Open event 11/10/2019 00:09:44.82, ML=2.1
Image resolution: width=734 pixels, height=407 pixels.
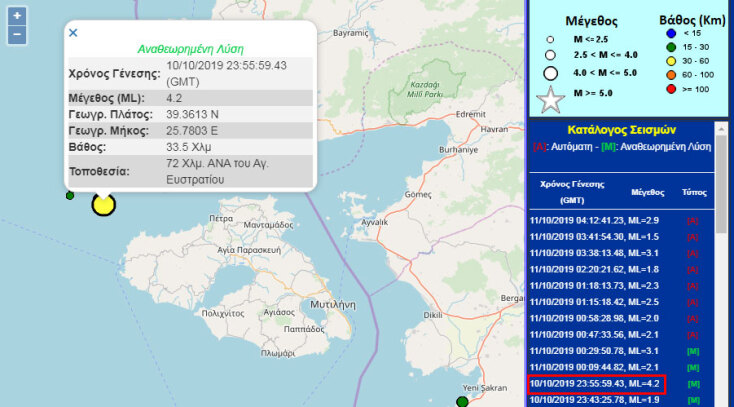click(x=594, y=368)
